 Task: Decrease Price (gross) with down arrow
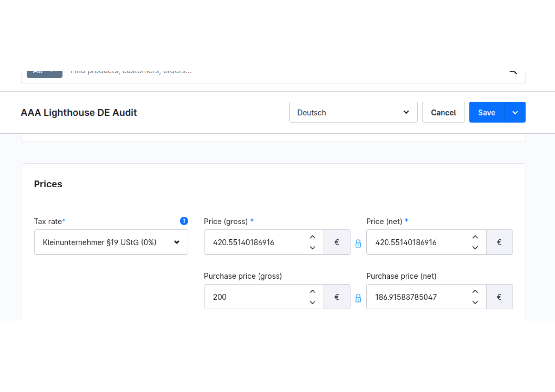[x=312, y=248]
